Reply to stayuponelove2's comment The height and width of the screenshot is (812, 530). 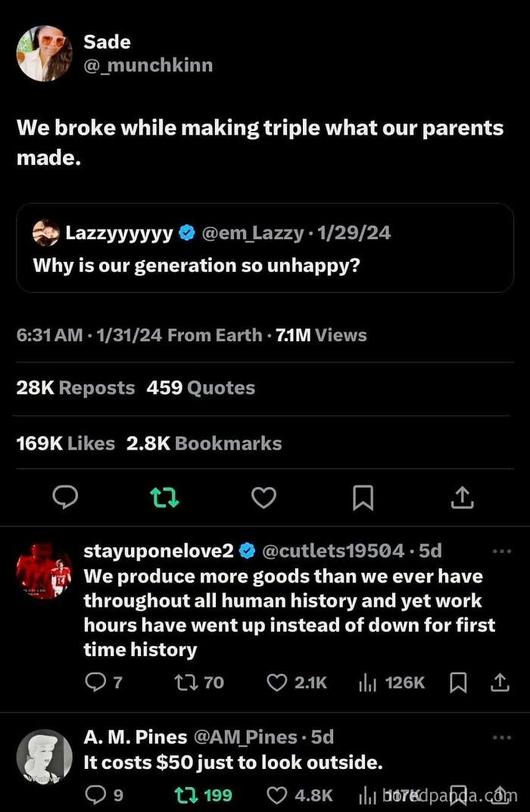96,683
